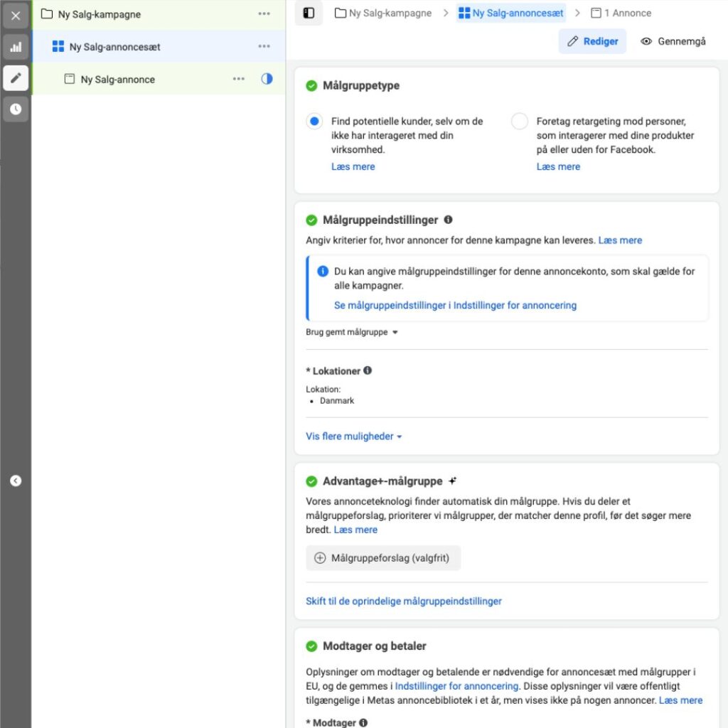This screenshot has width=728, height=728.
Task: Toggle the panel layout icon in header
Action: pyautogui.click(x=309, y=13)
